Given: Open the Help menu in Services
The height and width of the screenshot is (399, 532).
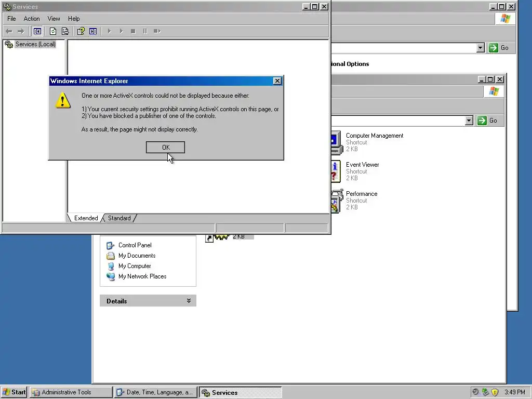Looking at the screenshot, I should pyautogui.click(x=74, y=19).
